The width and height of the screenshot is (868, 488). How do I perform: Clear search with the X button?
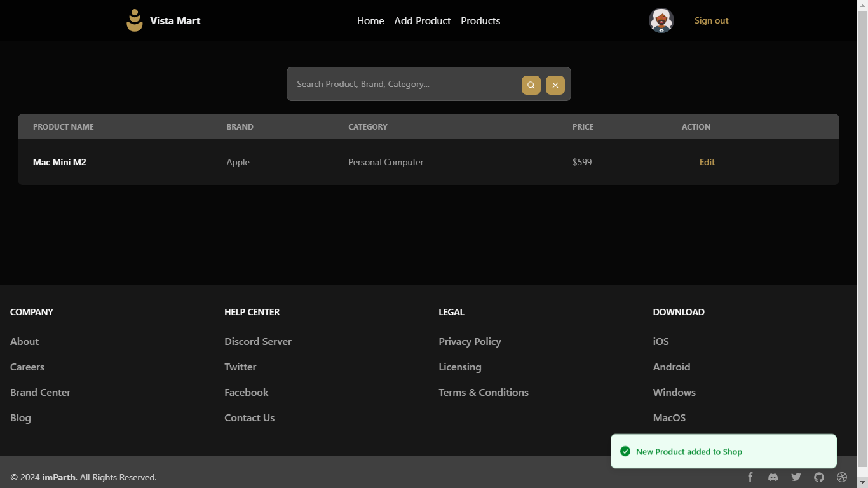555,85
